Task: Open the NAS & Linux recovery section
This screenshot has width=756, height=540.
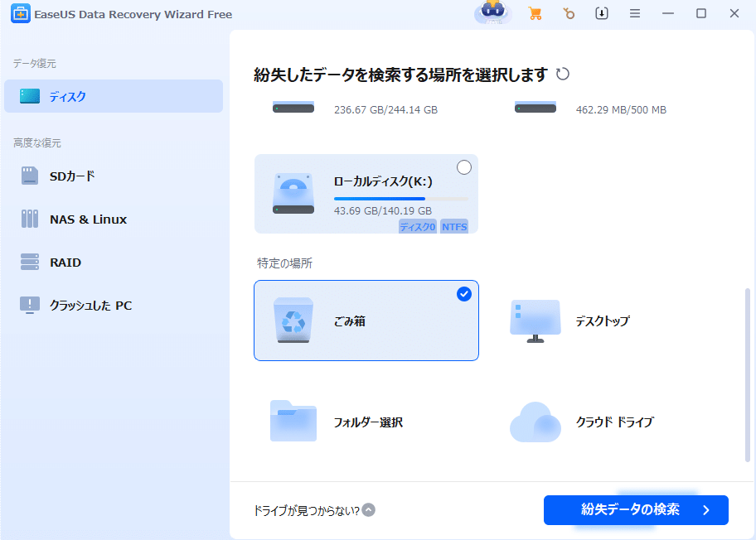Action: (x=114, y=219)
